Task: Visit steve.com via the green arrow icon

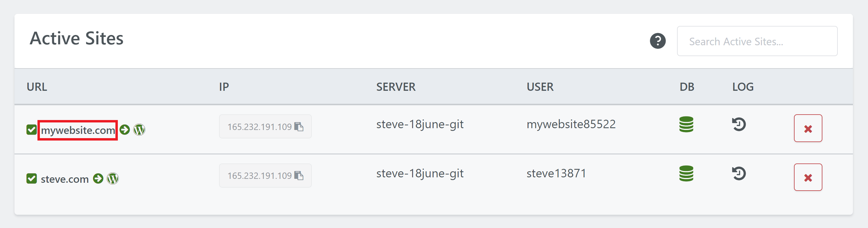Action: click(x=98, y=179)
